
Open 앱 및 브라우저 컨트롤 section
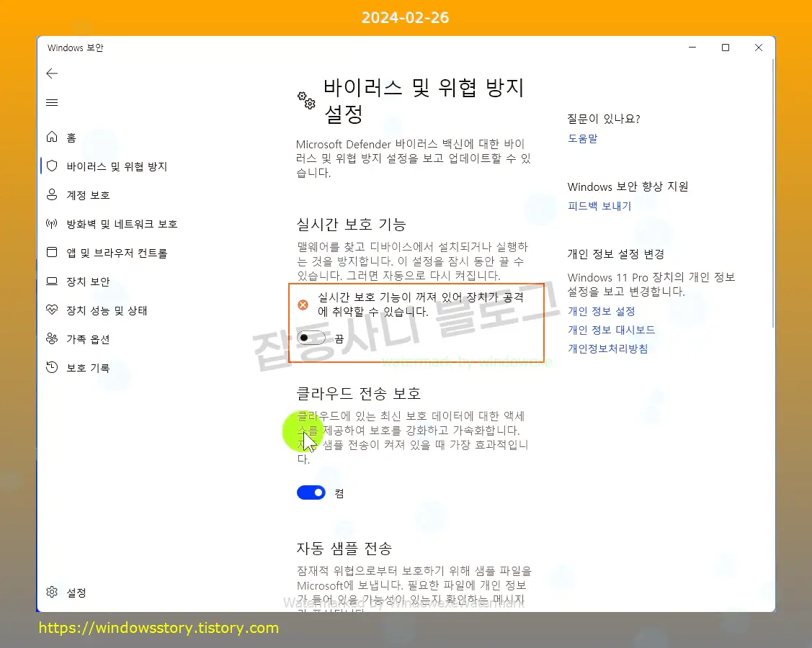point(117,253)
